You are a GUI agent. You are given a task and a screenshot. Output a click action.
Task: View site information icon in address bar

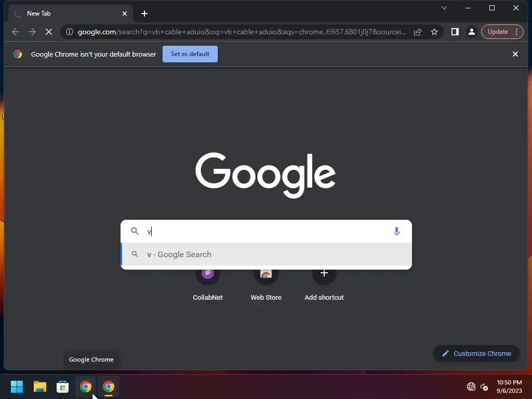click(x=70, y=32)
